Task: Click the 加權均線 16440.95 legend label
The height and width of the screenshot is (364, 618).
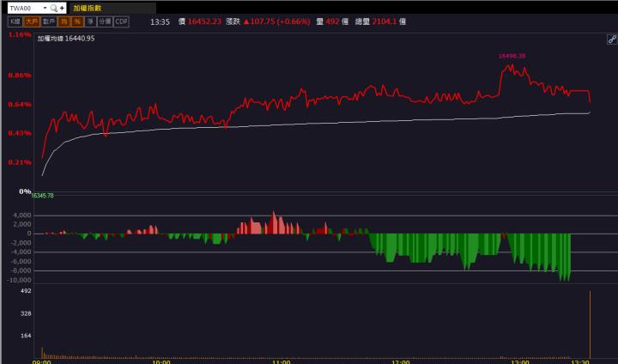Action: click(65, 39)
